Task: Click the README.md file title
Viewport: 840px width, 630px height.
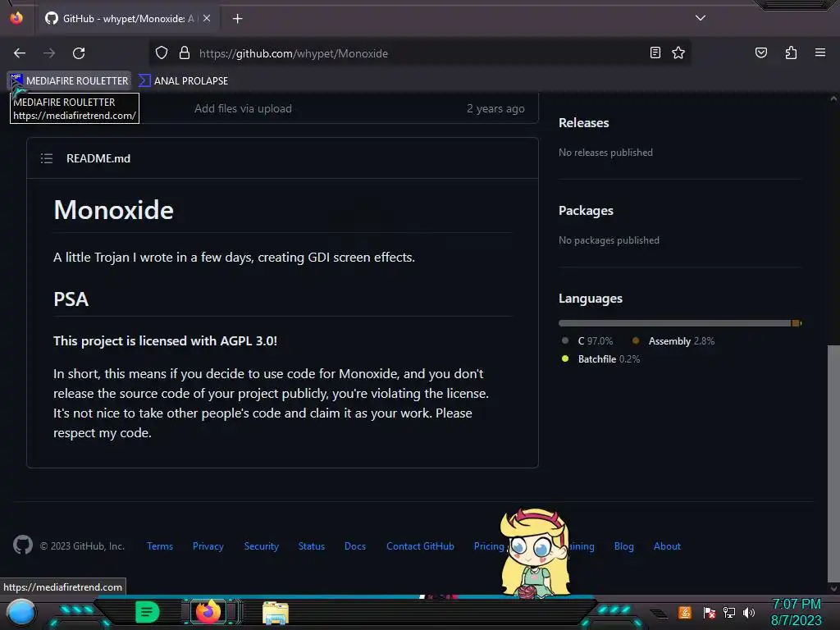Action: [x=98, y=158]
